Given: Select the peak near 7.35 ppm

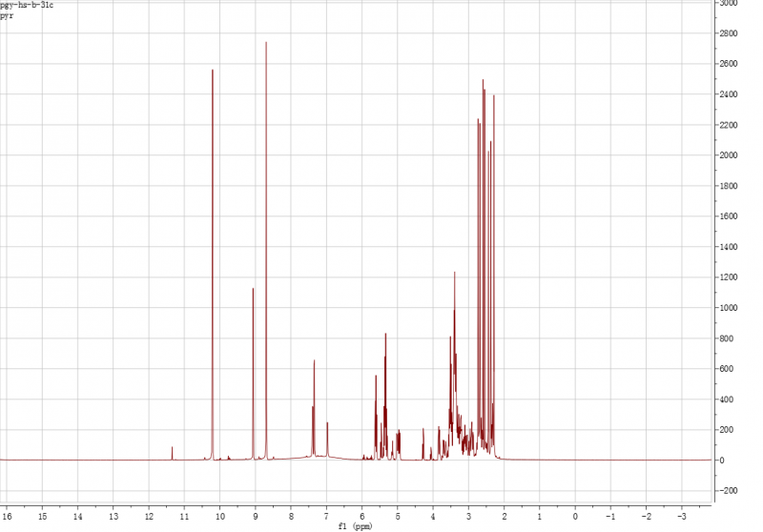Looking at the screenshot, I should click(314, 408).
